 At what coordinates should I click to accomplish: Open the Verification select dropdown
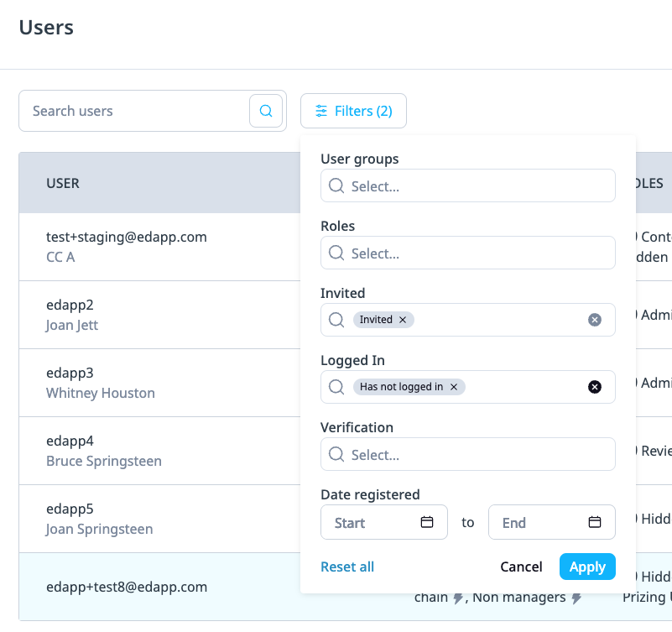(467, 454)
